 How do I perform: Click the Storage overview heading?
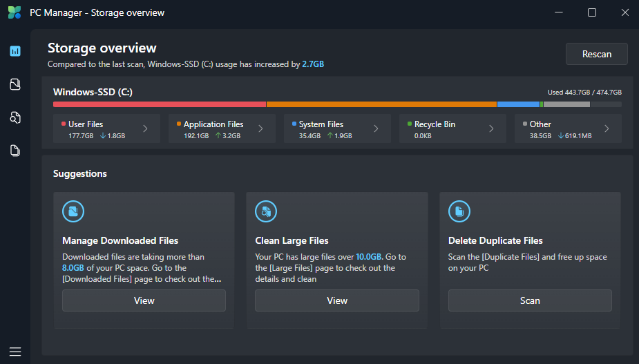(102, 48)
